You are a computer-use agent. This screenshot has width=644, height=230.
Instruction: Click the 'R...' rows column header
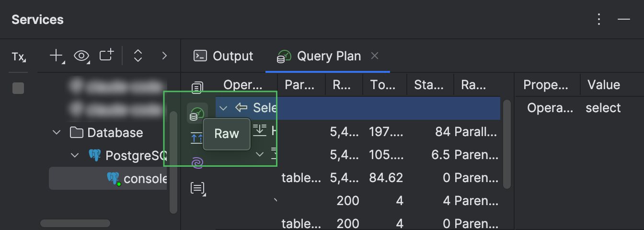343,85
